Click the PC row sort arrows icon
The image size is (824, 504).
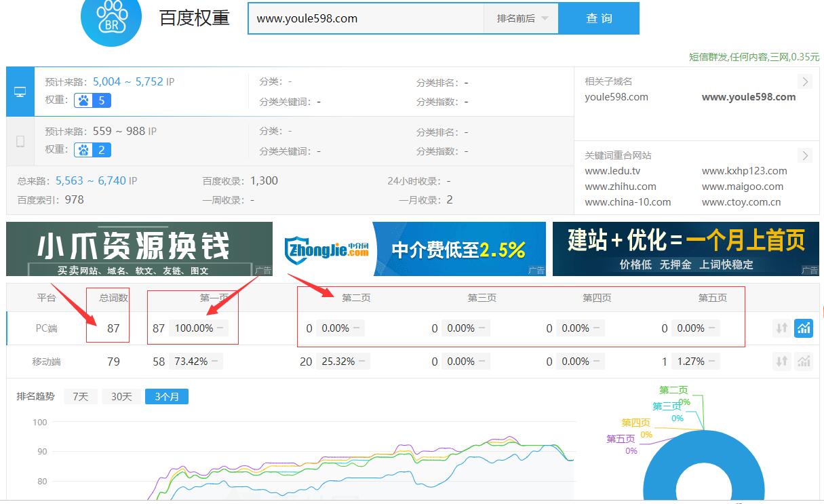(x=782, y=328)
